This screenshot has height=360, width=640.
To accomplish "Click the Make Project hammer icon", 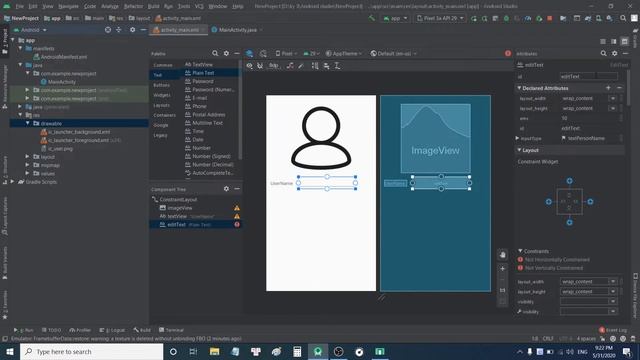I will pyautogui.click(x=371, y=18).
